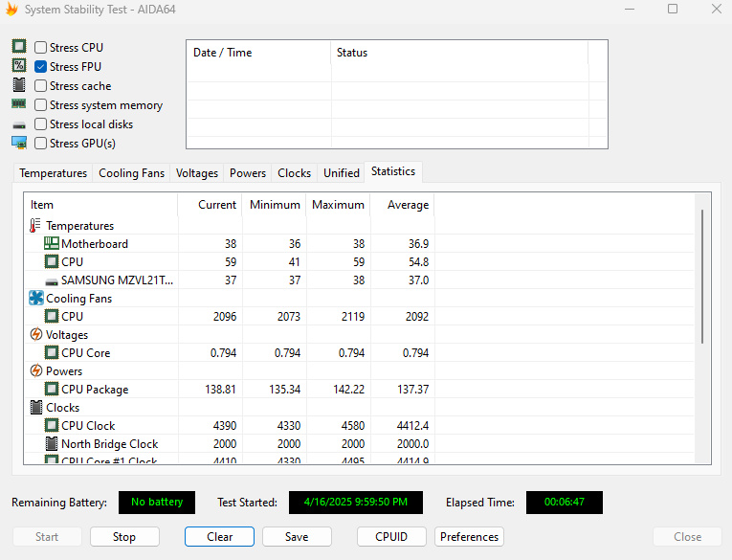Click CPU Package maximum value 142.22
This screenshot has width=732, height=560.
[x=348, y=389]
